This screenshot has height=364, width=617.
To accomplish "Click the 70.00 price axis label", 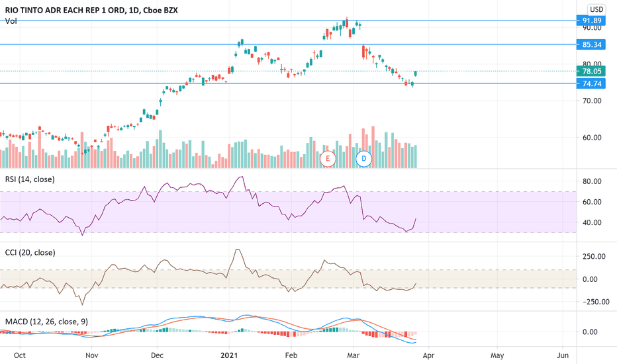I will pyautogui.click(x=592, y=101).
